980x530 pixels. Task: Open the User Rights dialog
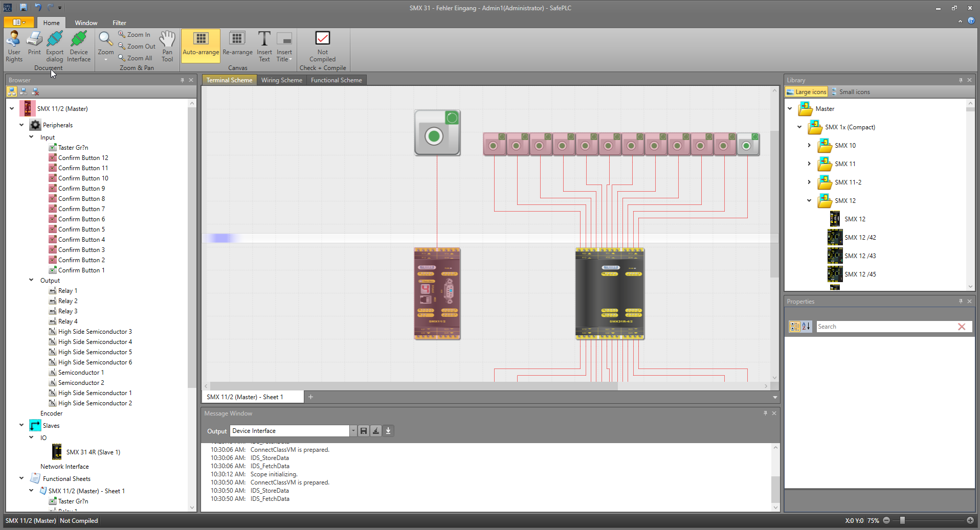[14, 46]
